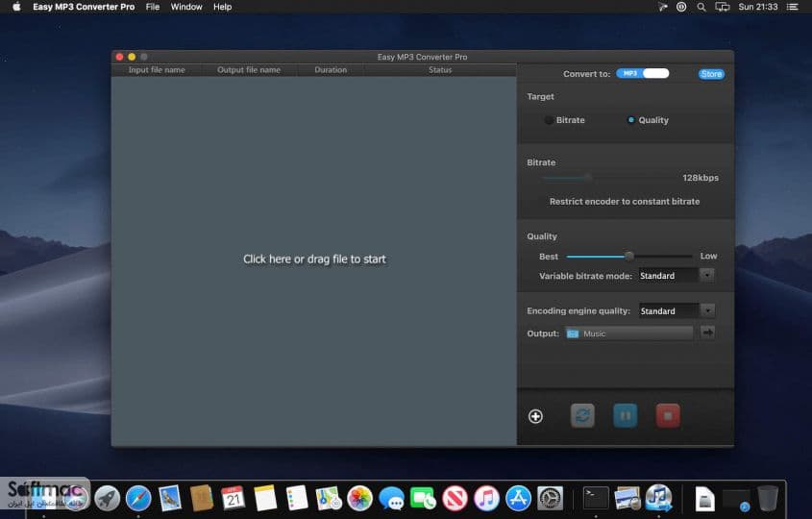Select the Quality target radio button
The height and width of the screenshot is (519, 812).
coord(630,120)
